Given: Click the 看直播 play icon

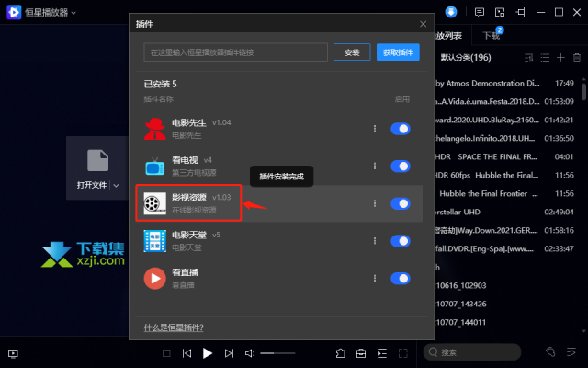Looking at the screenshot, I should [155, 278].
